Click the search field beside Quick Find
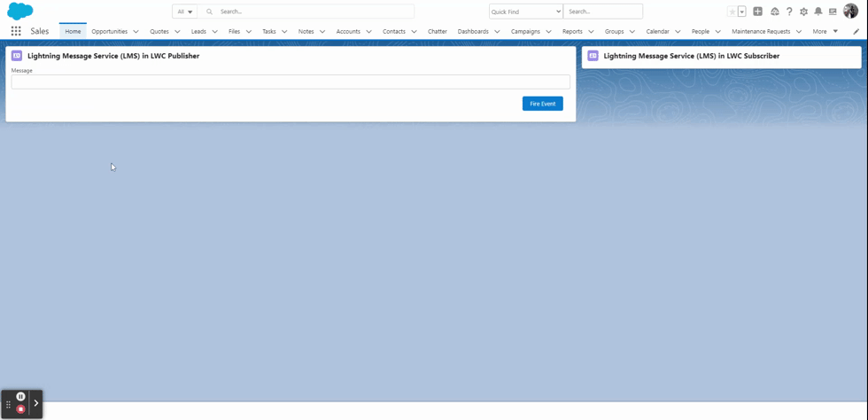The height and width of the screenshot is (420, 868). tap(603, 12)
